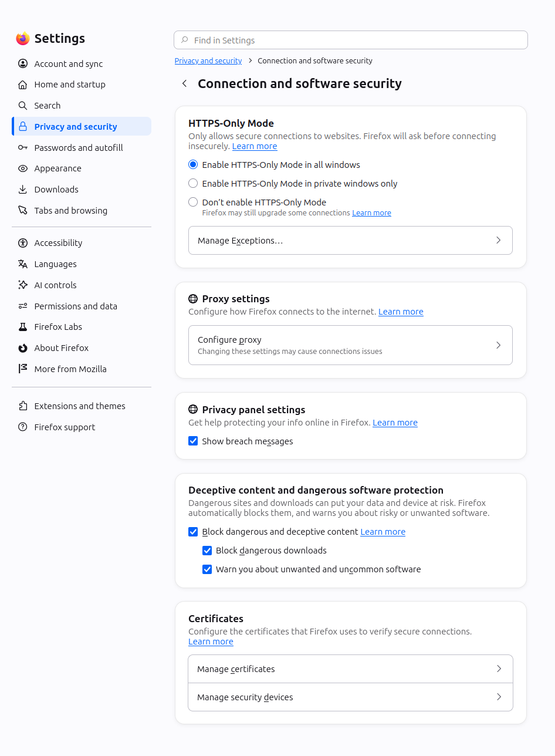Toggle Block dangerous downloads checkbox

click(x=207, y=551)
